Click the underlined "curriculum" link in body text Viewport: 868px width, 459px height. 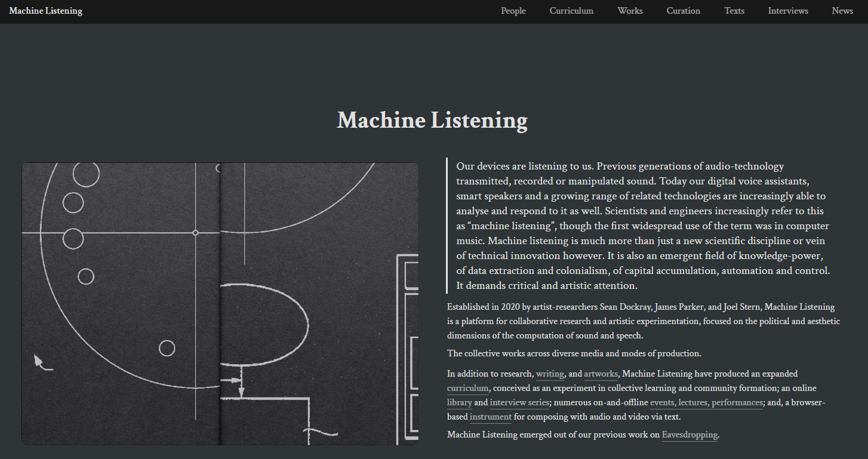[467, 389]
